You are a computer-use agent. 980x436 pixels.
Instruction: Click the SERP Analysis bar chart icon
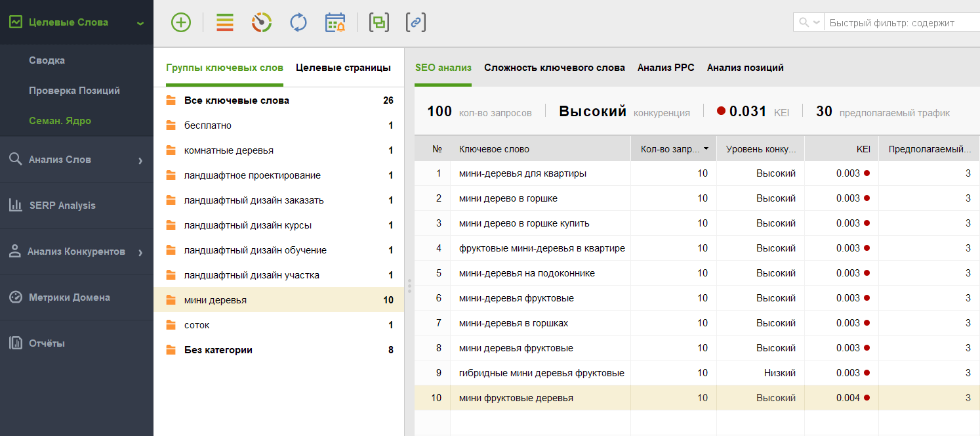pos(15,205)
